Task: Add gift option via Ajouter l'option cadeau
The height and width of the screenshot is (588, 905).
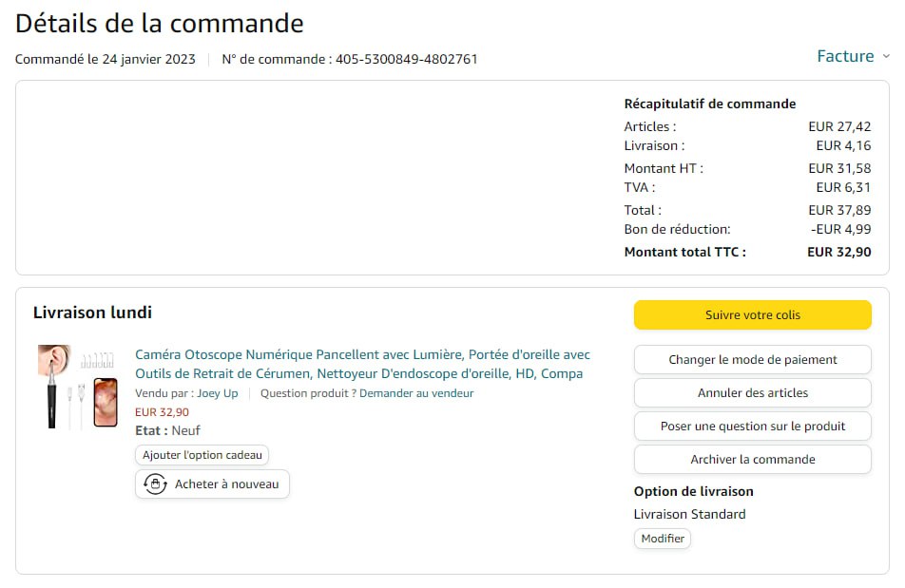Action: [202, 455]
